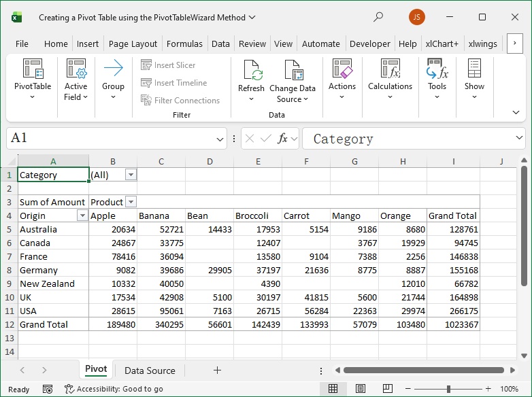Go to next sheet arrow
This screenshot has width=532, height=397.
pyautogui.click(x=44, y=370)
